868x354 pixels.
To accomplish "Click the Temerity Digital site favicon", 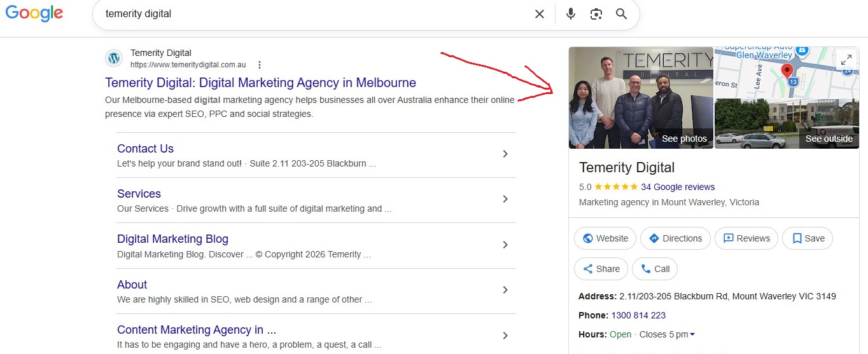I will click(114, 58).
